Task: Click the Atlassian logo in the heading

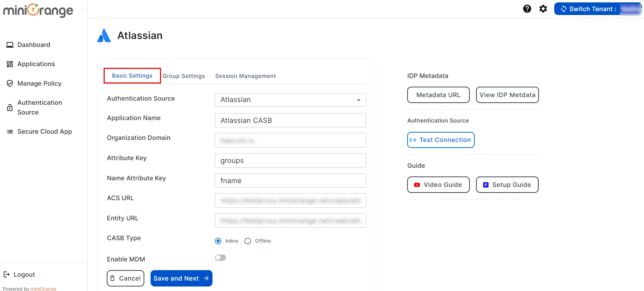Action: pos(104,36)
